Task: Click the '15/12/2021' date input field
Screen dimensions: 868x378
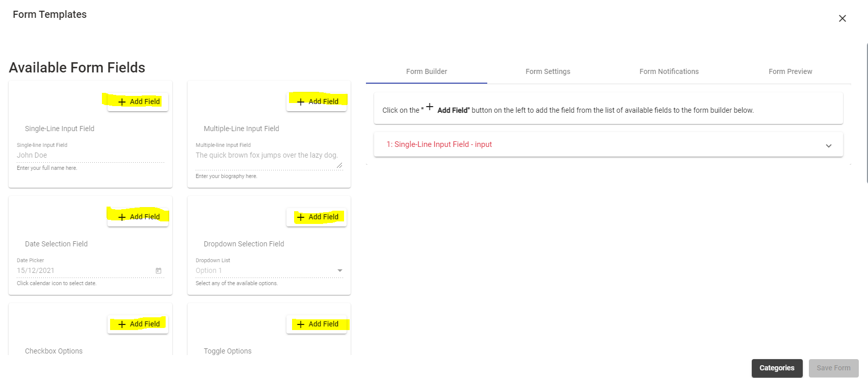Action: click(76, 270)
